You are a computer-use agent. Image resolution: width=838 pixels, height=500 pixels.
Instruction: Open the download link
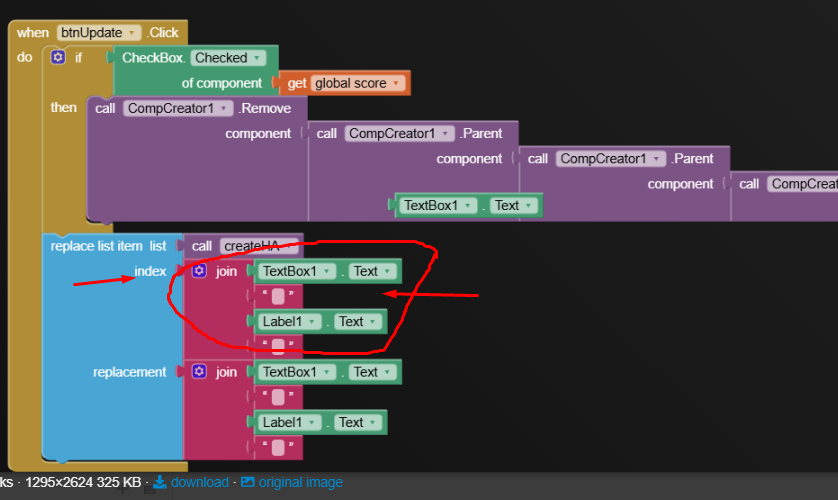199,482
